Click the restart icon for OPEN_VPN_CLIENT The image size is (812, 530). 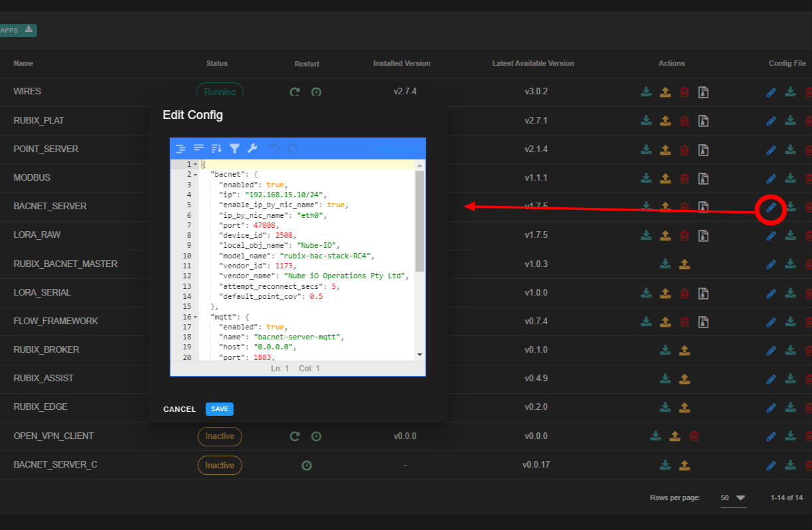(x=295, y=436)
